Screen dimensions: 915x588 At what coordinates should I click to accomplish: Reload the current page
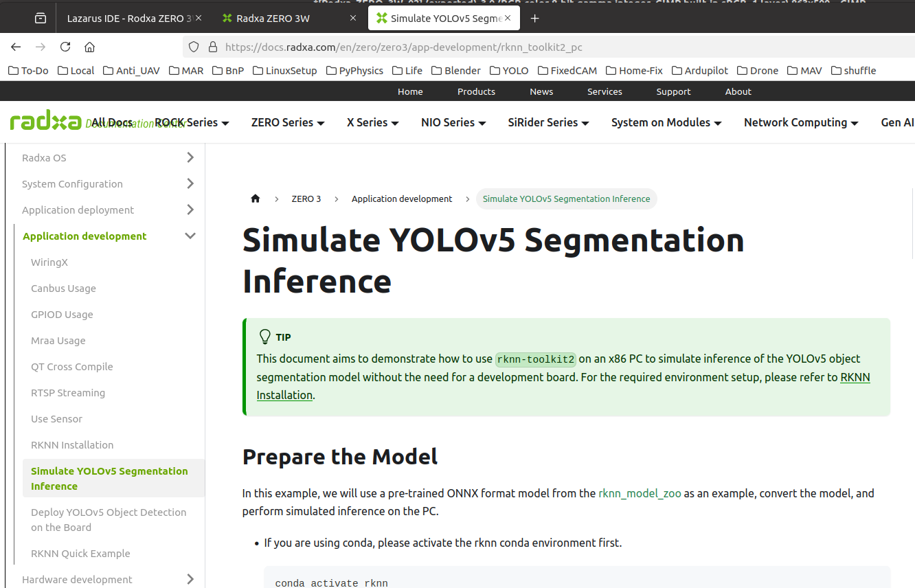point(65,47)
